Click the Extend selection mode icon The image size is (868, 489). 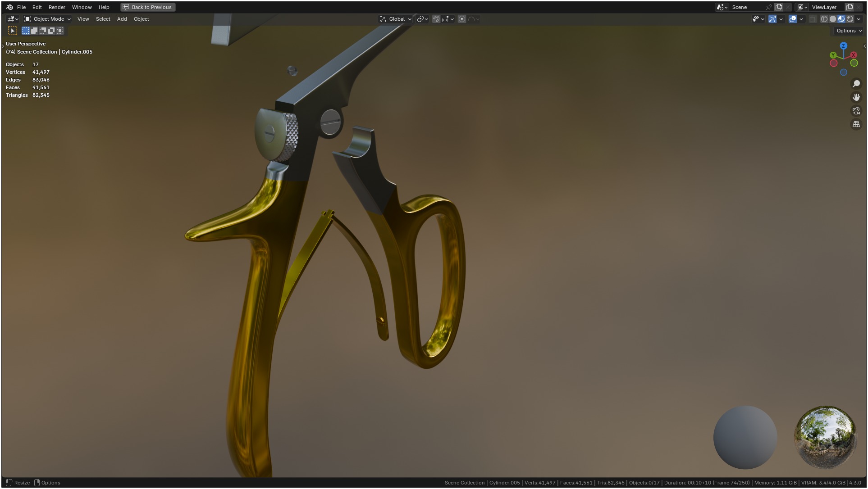click(34, 31)
